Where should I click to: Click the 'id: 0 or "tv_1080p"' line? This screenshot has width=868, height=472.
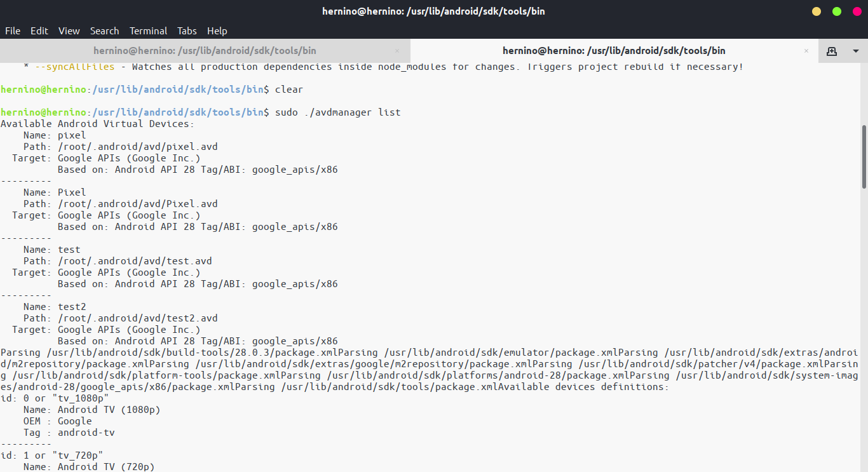point(55,398)
